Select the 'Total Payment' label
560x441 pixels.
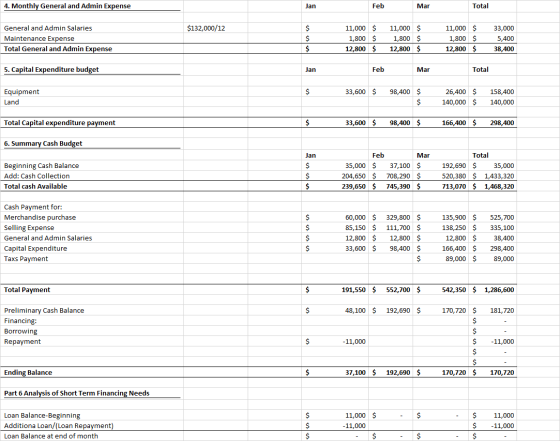click(27, 290)
